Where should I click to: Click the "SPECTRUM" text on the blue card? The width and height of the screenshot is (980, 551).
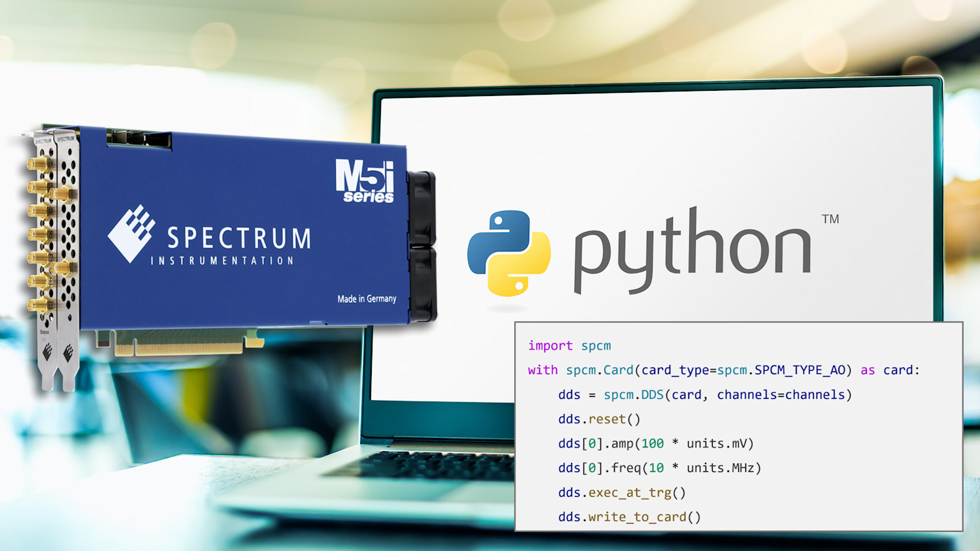[x=239, y=238]
